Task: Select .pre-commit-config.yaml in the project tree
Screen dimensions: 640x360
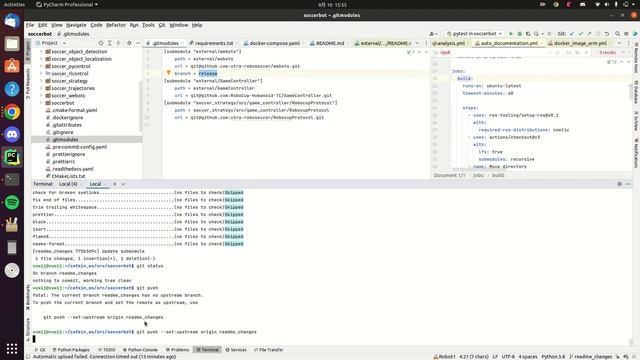Action: (79, 147)
